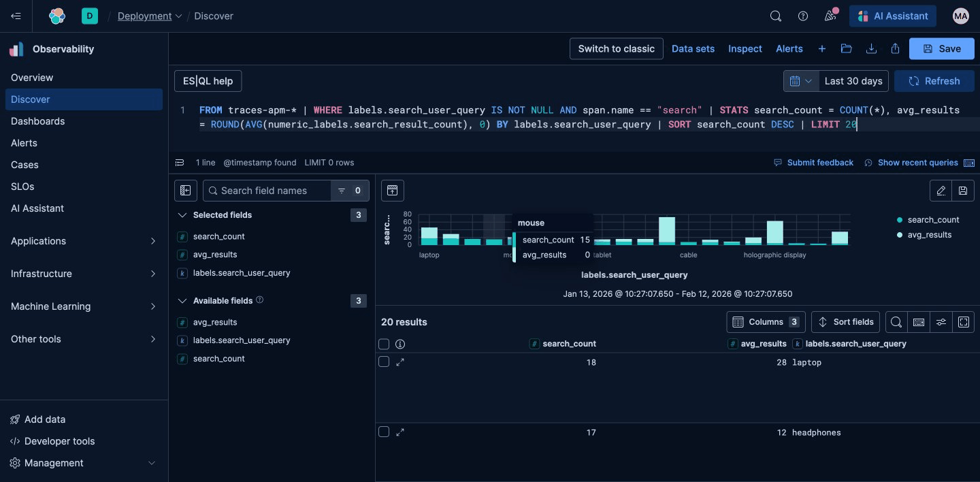Expand the laptop row details
The height and width of the screenshot is (482, 980).
(400, 362)
